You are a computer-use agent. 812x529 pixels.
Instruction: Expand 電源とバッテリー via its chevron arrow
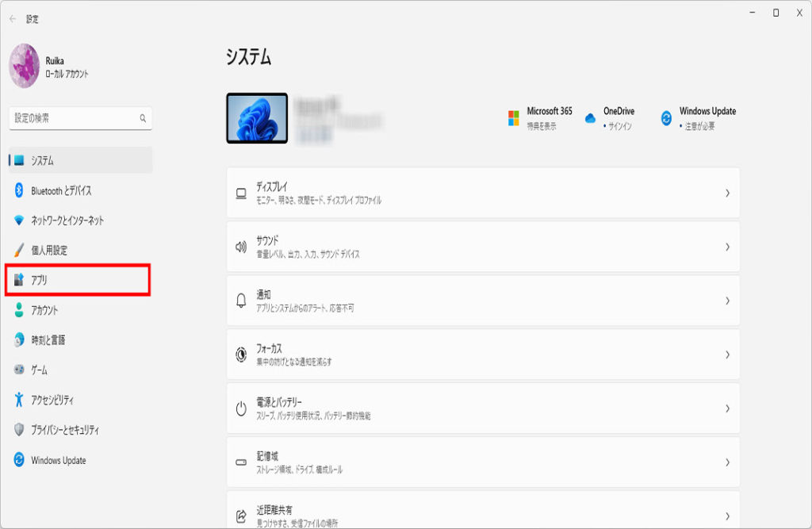click(x=726, y=408)
